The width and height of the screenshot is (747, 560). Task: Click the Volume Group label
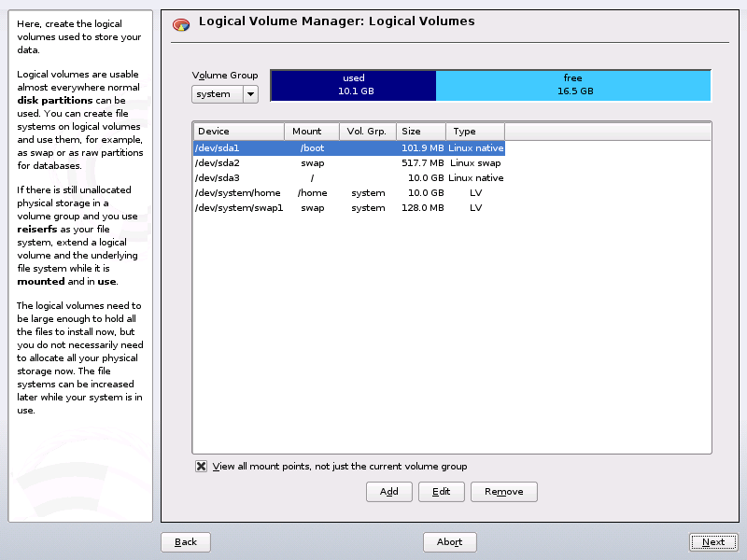click(x=225, y=76)
